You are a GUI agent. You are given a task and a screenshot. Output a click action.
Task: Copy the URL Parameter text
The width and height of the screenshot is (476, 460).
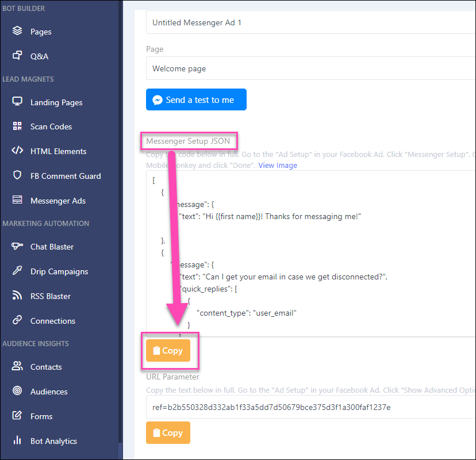point(168,432)
